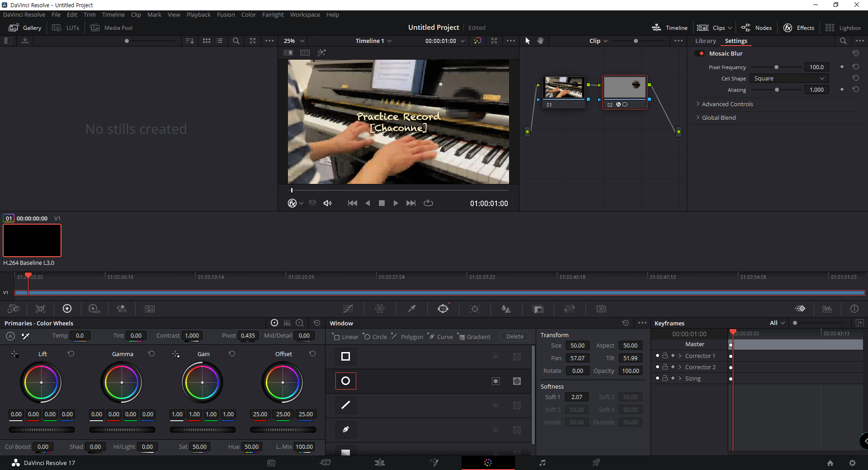Open the Information palette

point(854,309)
